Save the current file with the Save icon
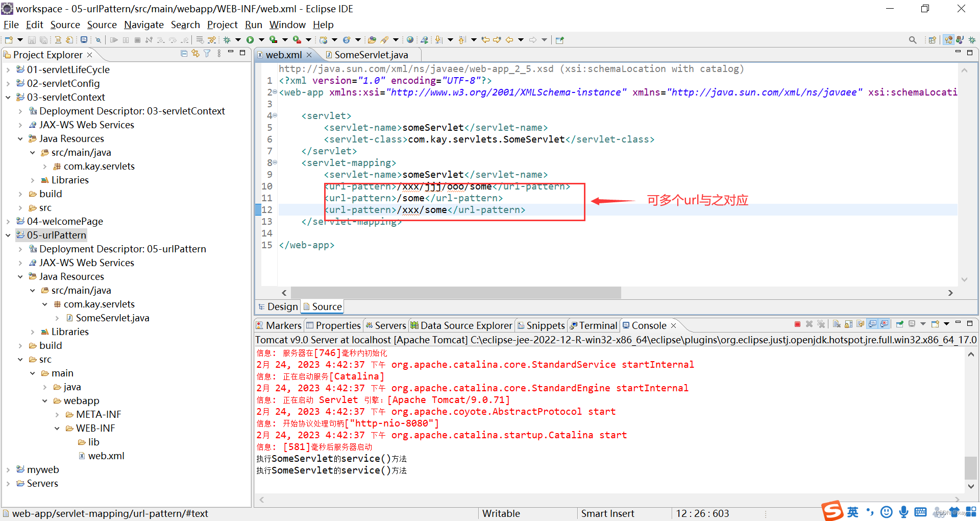 32,40
